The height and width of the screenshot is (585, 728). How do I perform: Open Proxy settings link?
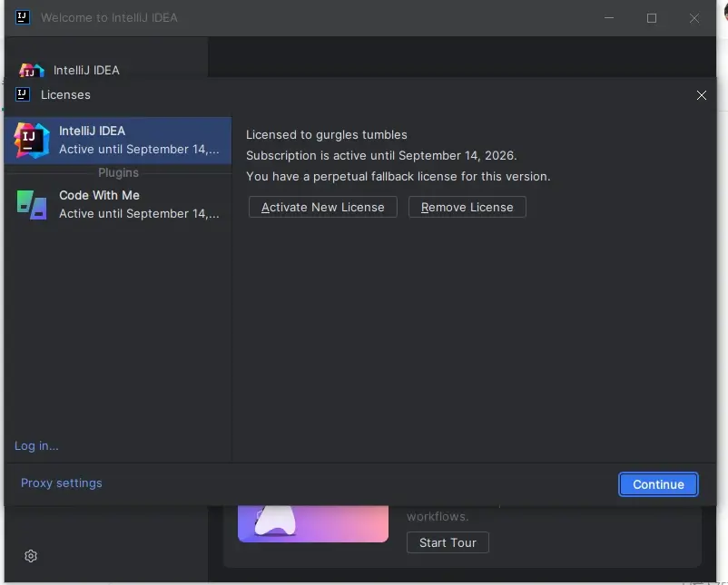coord(62,483)
